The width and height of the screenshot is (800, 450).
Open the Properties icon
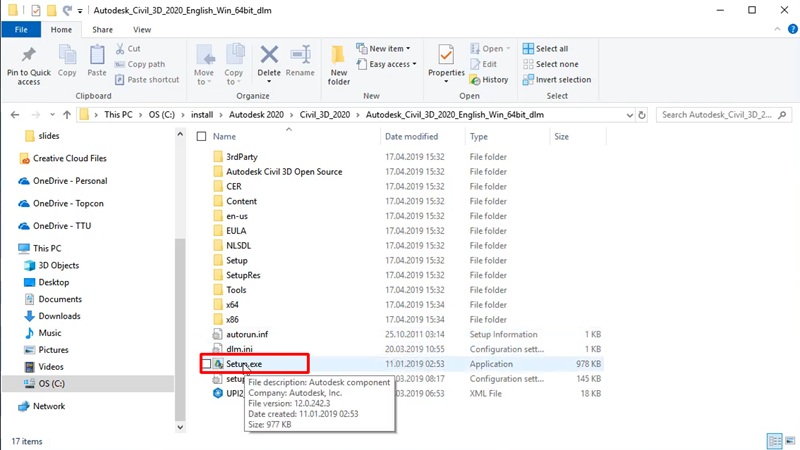pos(446,54)
